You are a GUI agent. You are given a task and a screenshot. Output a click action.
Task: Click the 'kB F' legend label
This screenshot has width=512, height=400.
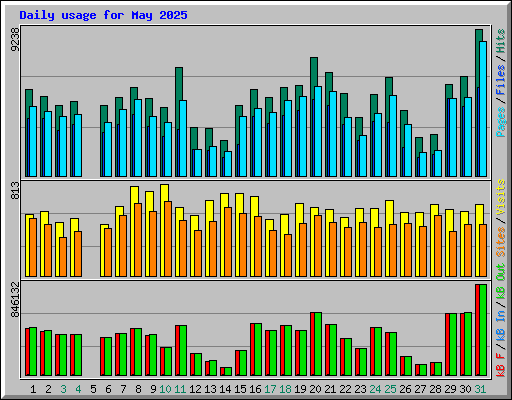[x=501, y=365]
